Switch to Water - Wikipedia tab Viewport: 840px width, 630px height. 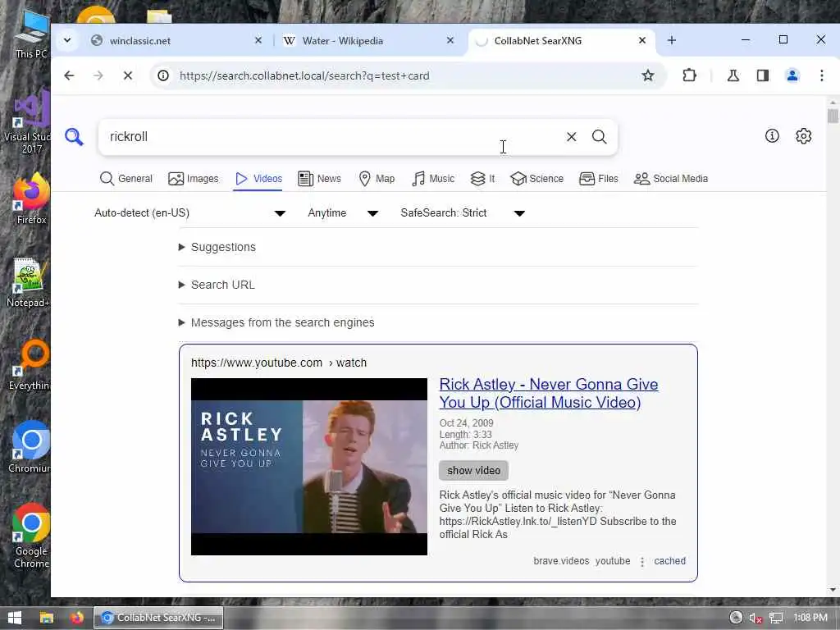pyautogui.click(x=368, y=41)
